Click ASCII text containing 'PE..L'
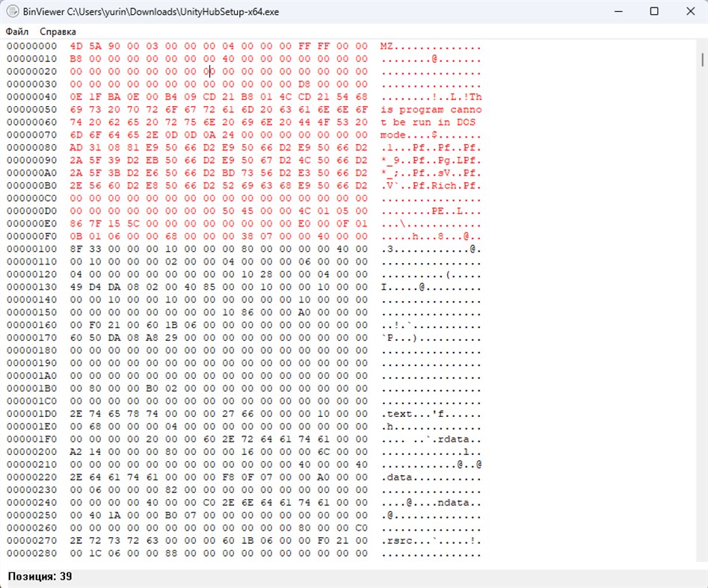The width and height of the screenshot is (708, 588). [x=431, y=211]
